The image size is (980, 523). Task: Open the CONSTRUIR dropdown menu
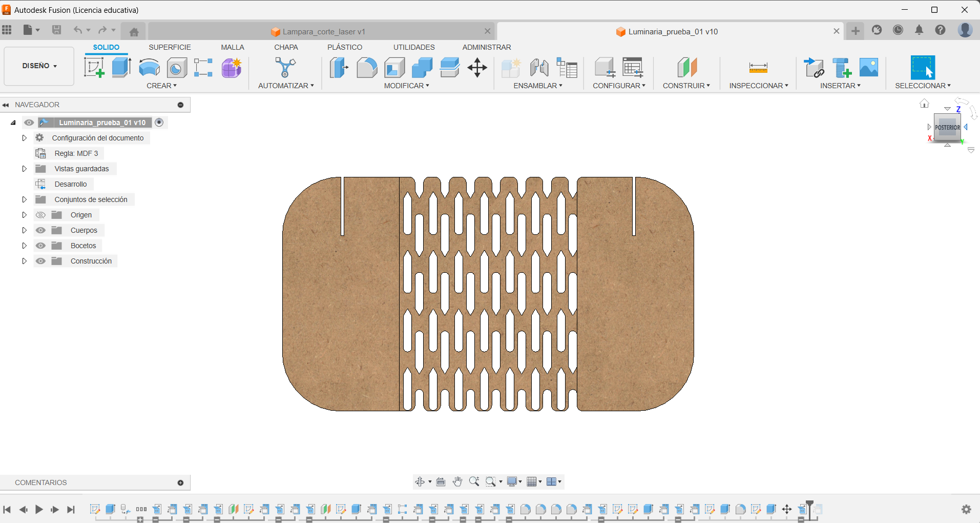coord(686,86)
